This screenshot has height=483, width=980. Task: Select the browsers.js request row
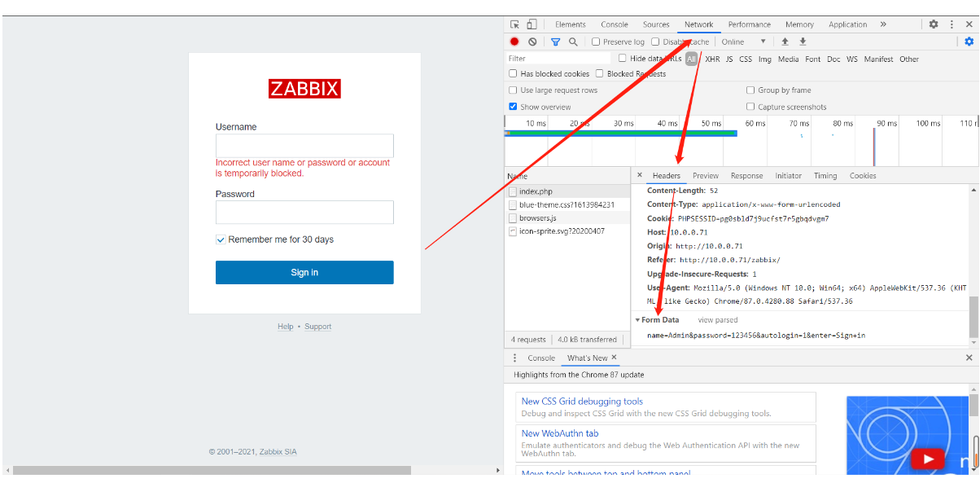[x=567, y=217]
